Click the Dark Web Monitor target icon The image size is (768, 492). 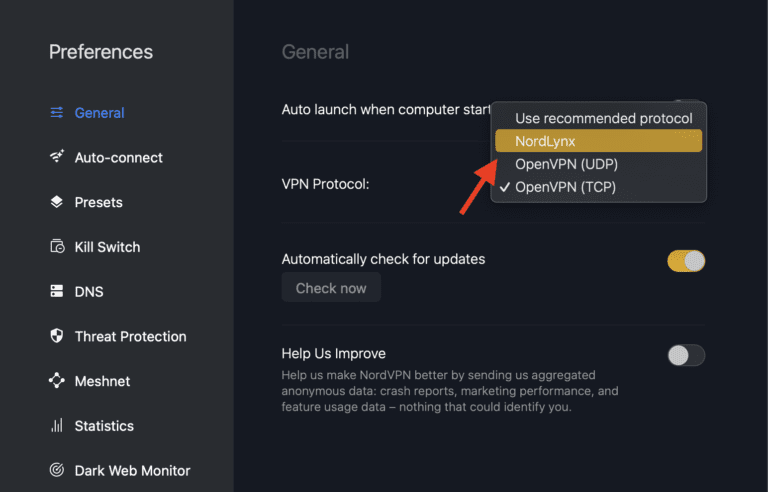coord(57,470)
